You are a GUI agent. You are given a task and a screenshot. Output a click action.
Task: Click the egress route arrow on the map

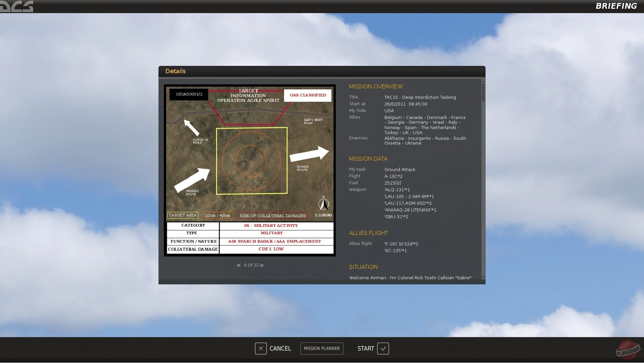pyautogui.click(x=309, y=155)
